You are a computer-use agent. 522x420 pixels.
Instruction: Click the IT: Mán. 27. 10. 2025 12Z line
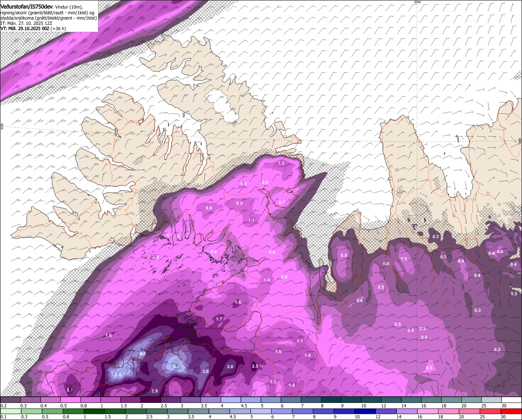click(x=26, y=23)
